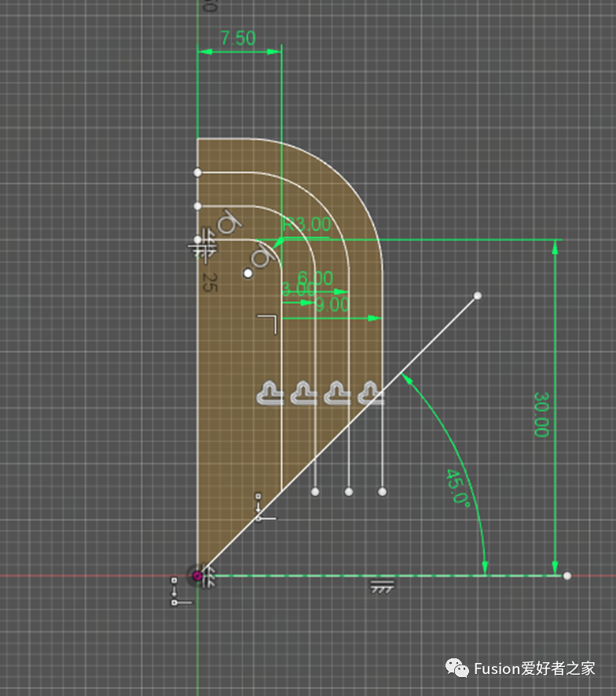Click the 7.50 horizontal dimension label
This screenshot has height=696, width=616.
[237, 38]
